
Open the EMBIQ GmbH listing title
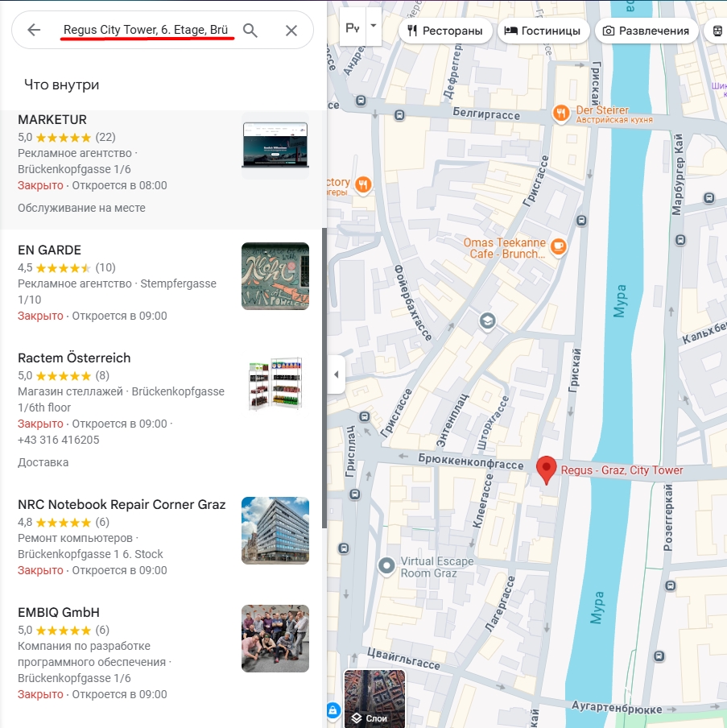[59, 612]
